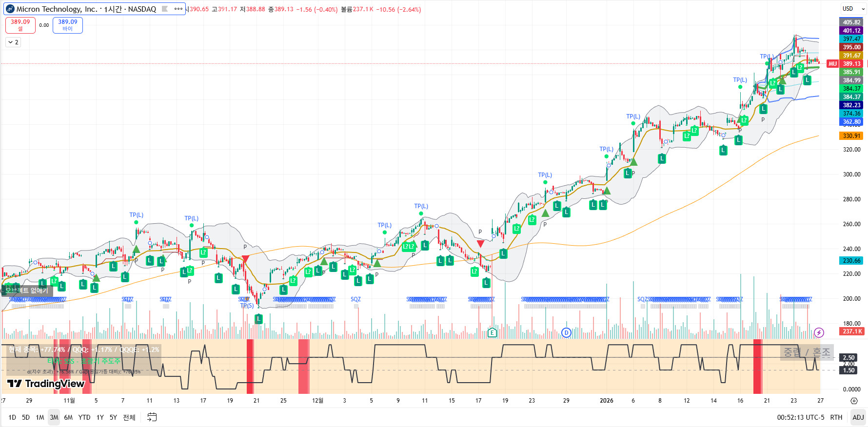Open the Micron Technology symbol title legend
Viewport: 868px width, 427px height.
pyautogui.click(x=86, y=9)
